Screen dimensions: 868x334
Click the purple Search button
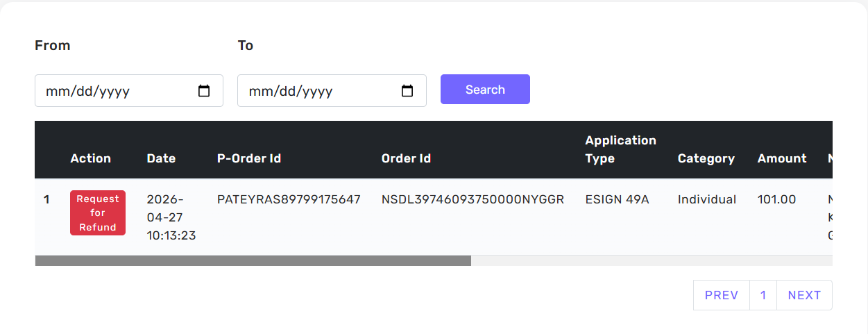click(485, 90)
